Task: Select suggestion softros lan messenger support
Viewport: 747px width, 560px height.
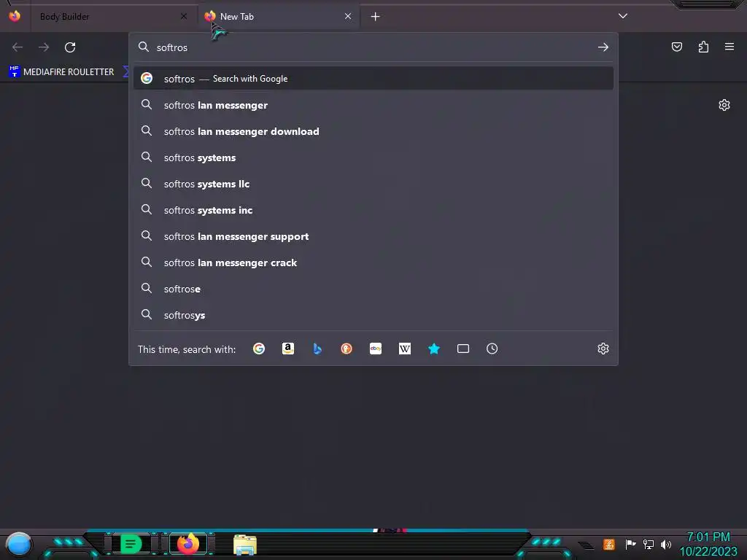Action: [x=373, y=236]
